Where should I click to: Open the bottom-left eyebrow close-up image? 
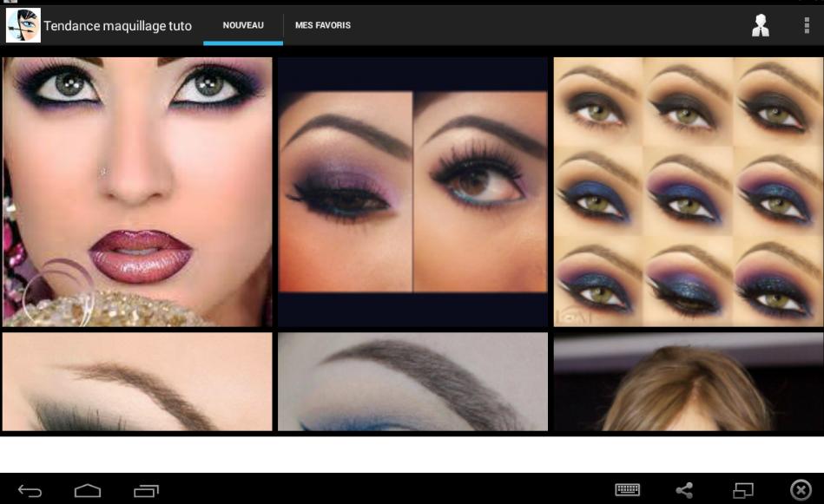point(136,382)
